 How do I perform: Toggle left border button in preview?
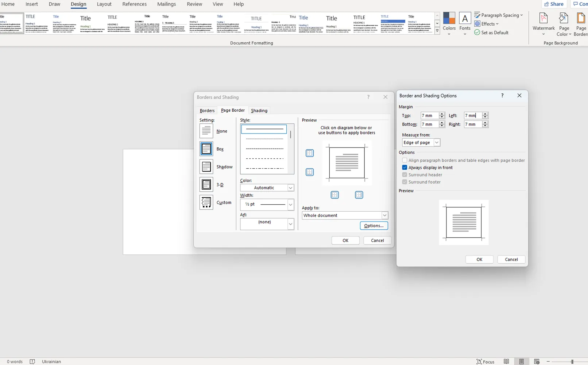[x=335, y=195]
